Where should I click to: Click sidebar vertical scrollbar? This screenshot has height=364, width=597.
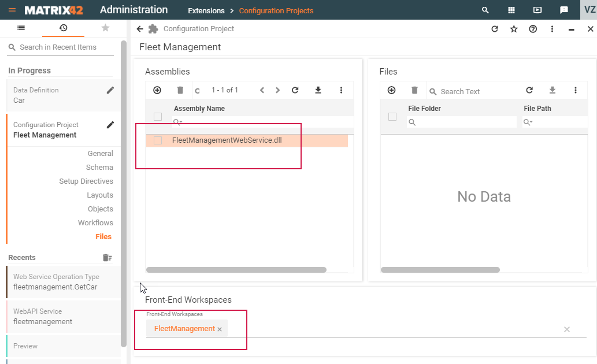coord(123,194)
